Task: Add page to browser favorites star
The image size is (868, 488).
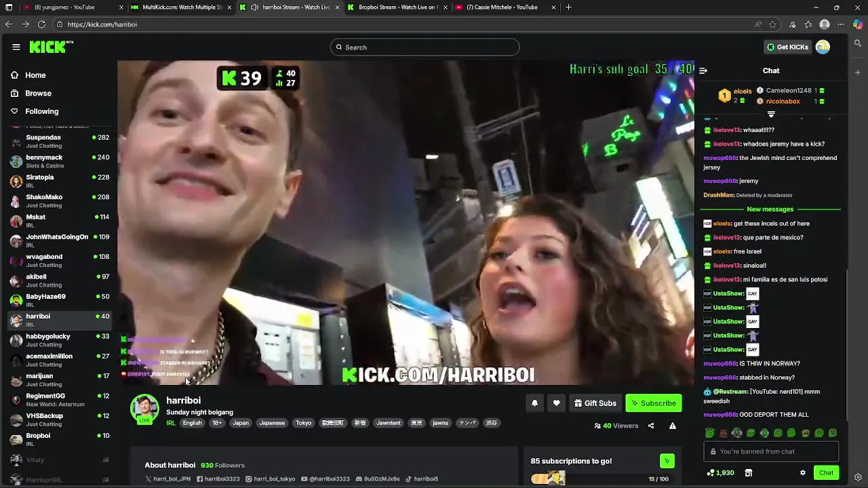Action: click(773, 24)
